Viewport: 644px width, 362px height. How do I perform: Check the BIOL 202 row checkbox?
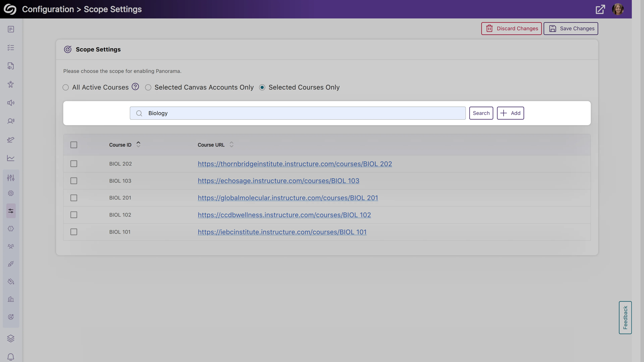click(74, 164)
